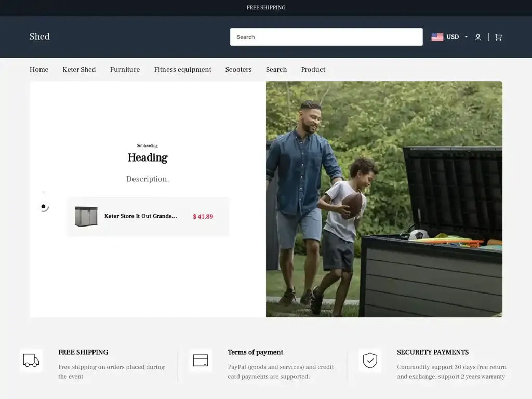
Task: Select the active black slideshow dot
Action: 44,206
